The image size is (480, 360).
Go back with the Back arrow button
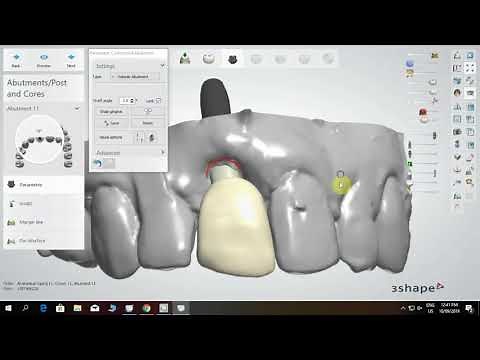pos(16,60)
